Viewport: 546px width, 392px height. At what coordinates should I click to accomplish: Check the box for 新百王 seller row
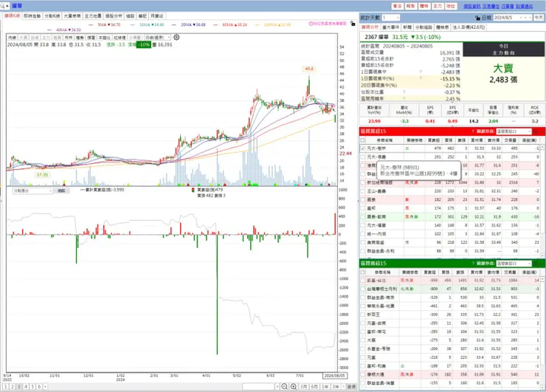[363, 314]
